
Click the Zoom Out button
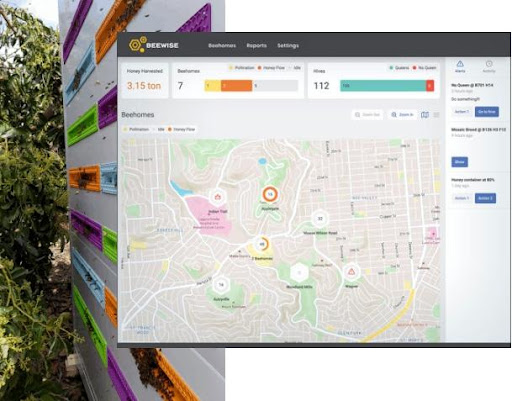[367, 115]
